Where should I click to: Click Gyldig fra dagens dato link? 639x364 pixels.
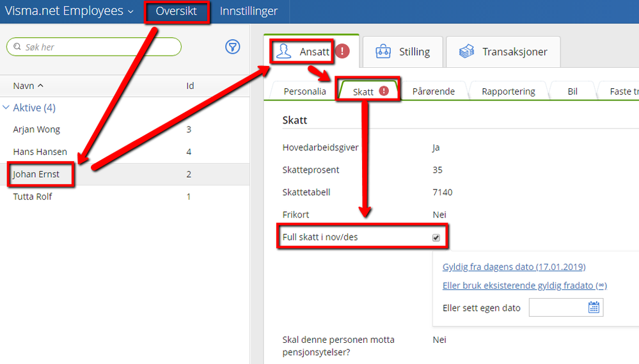(514, 267)
